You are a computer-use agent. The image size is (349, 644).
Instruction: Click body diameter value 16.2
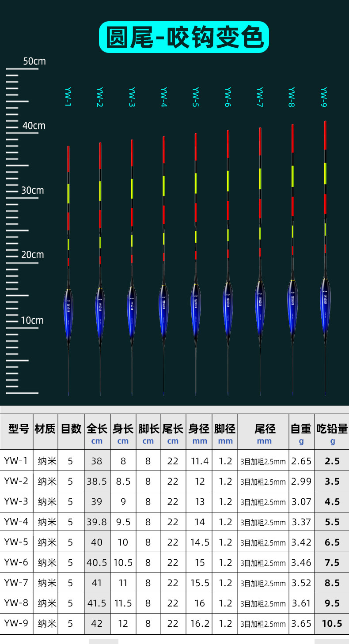pyautogui.click(x=200, y=623)
